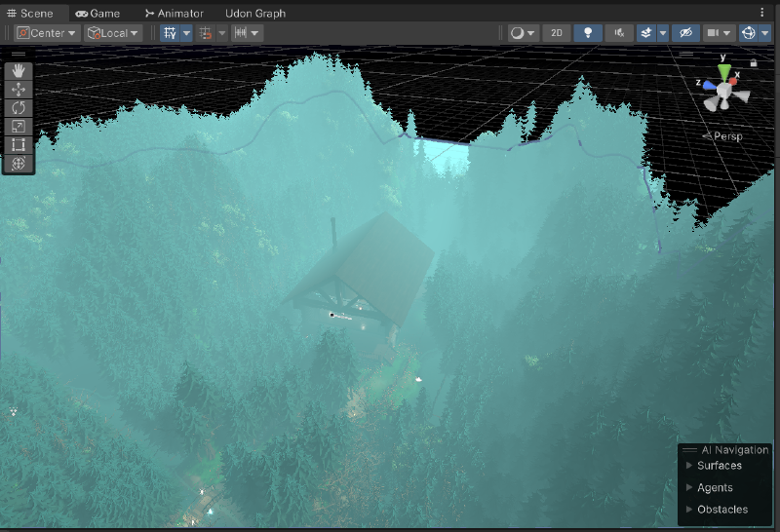Click the scene gizmo rotation lock icon
Image resolution: width=780 pixels, height=532 pixels.
(754, 63)
